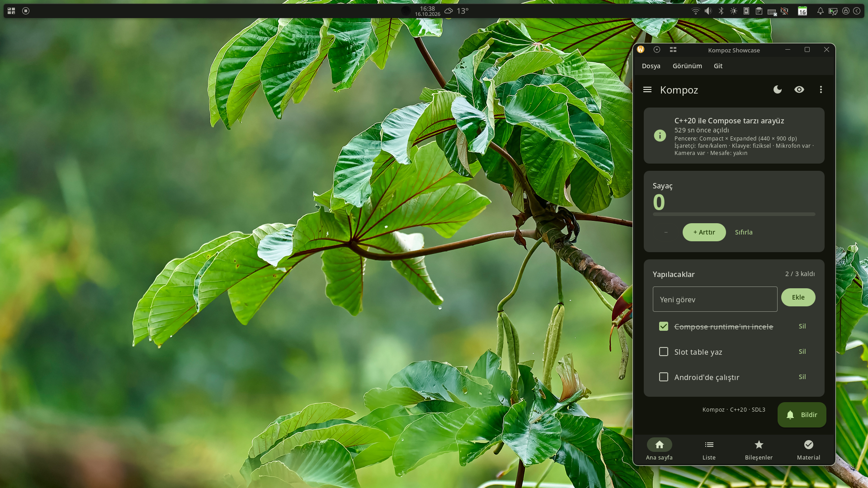Open the calendar icon showing 16

pyautogui.click(x=802, y=11)
